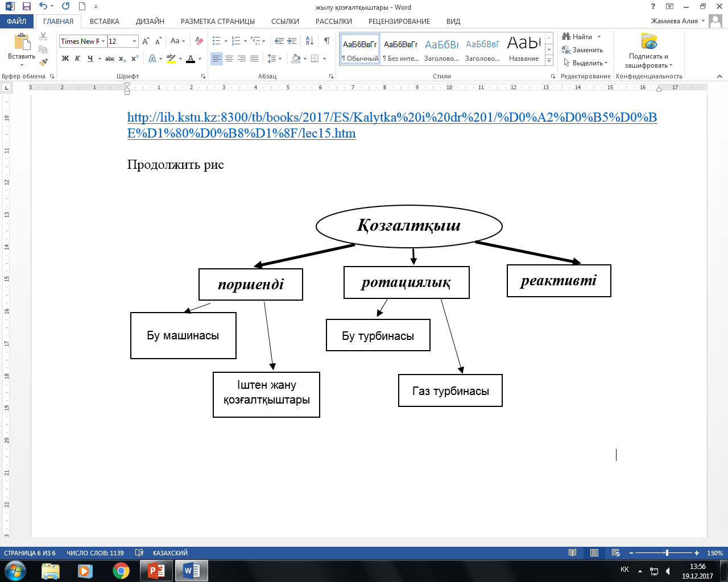Toggle strikethrough formatting
Image resolution: width=728 pixels, height=582 pixels.
click(x=110, y=59)
